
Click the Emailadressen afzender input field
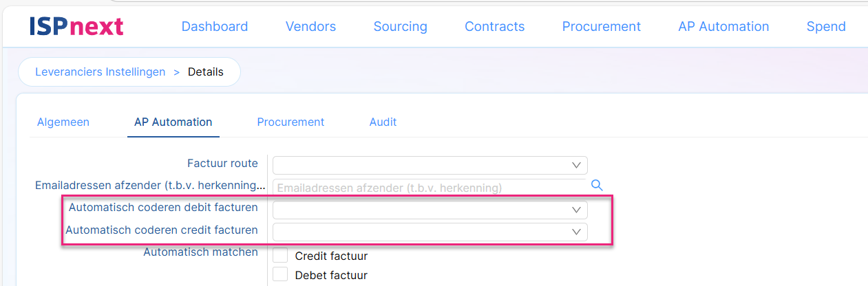point(430,187)
